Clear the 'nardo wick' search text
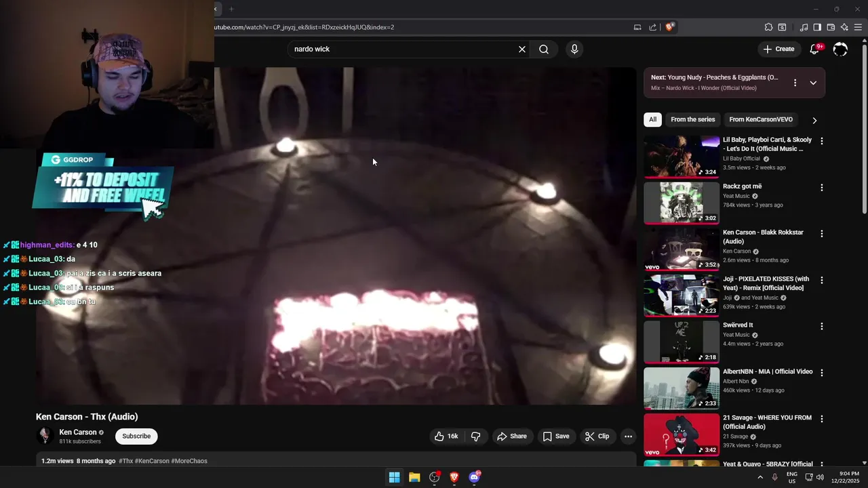Viewport: 868px width, 488px height. pyautogui.click(x=522, y=49)
